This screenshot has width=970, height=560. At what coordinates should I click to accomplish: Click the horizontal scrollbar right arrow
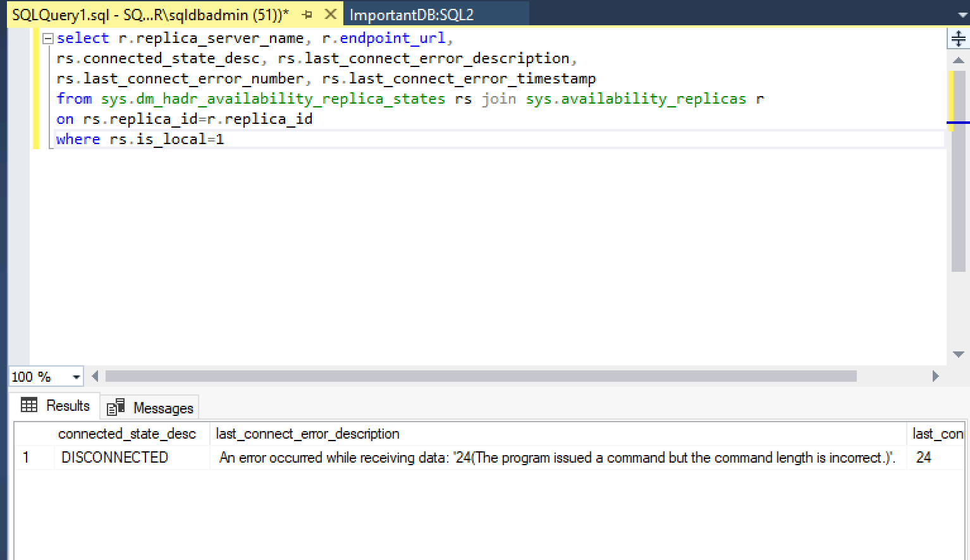click(x=936, y=376)
